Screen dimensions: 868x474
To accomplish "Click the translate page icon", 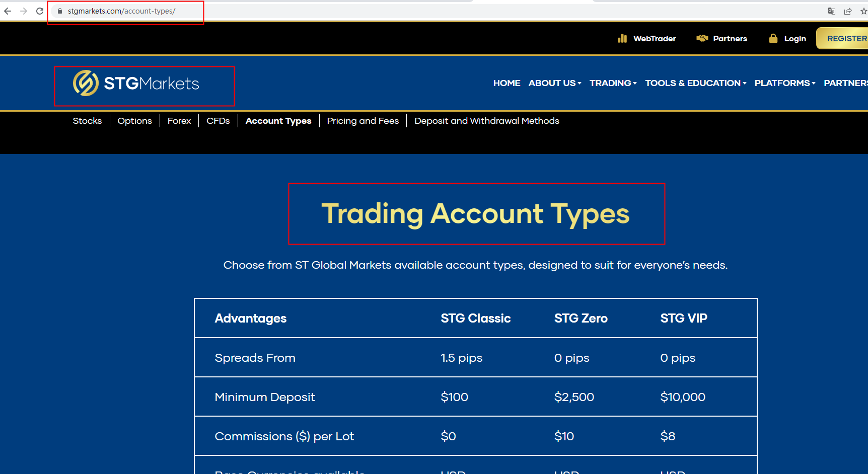I will click(832, 11).
